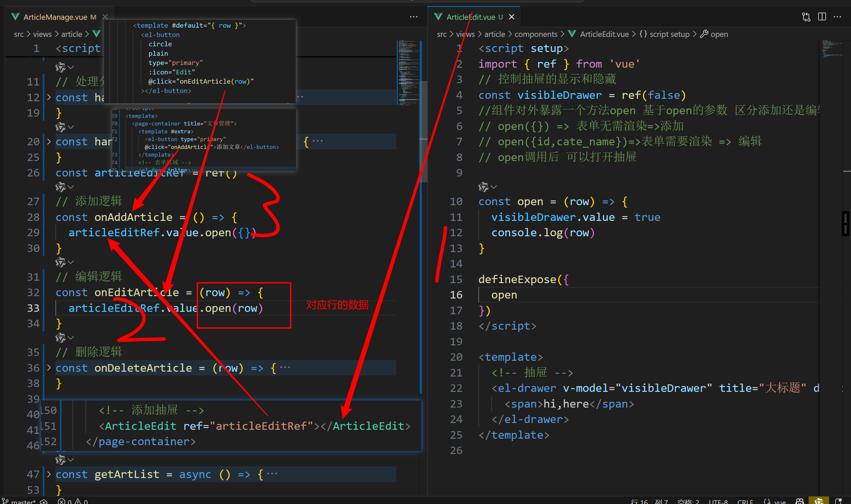Close the ArticleEdit.vue tab
Screen dimensions: 851x504
click(511, 17)
